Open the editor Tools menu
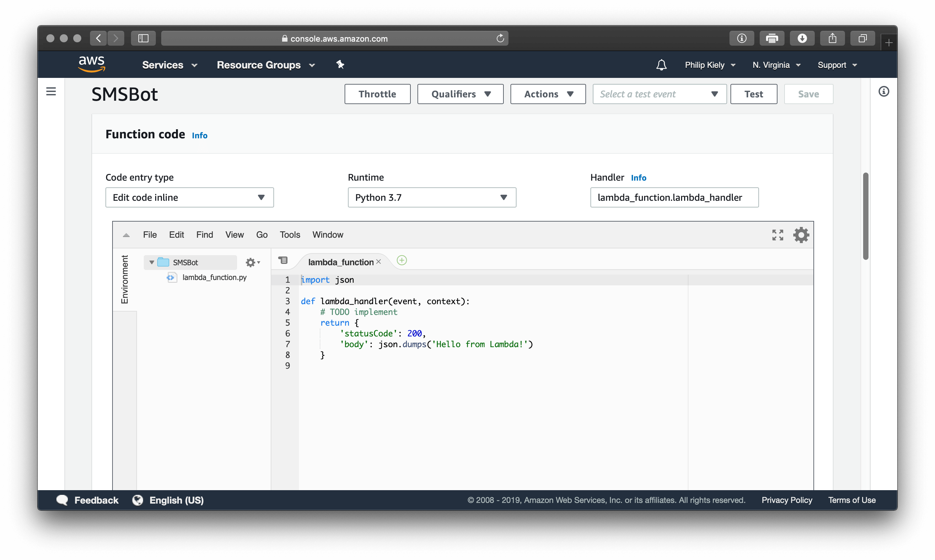 coord(290,235)
